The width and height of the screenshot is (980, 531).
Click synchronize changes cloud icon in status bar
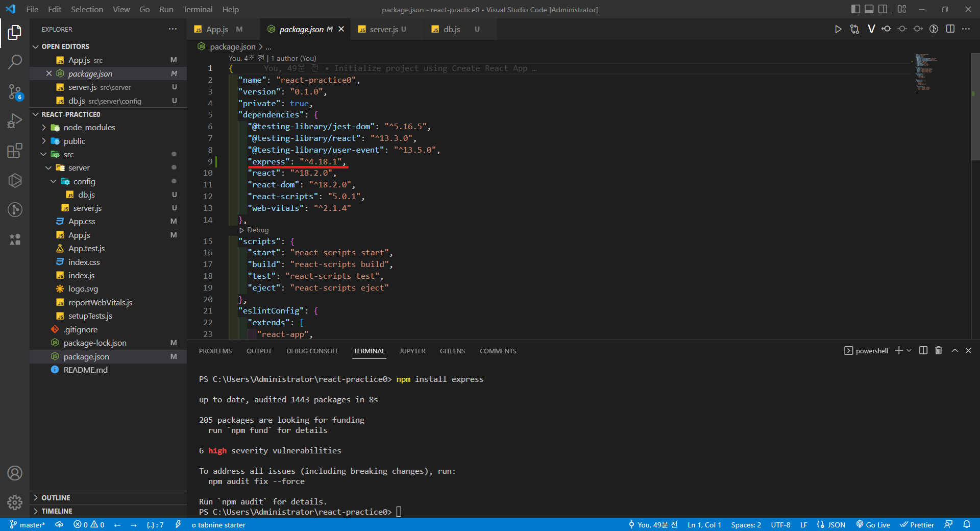(x=59, y=525)
